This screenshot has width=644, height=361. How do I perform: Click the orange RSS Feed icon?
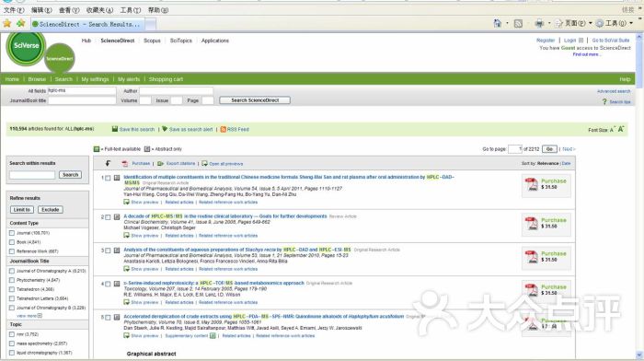pos(223,129)
